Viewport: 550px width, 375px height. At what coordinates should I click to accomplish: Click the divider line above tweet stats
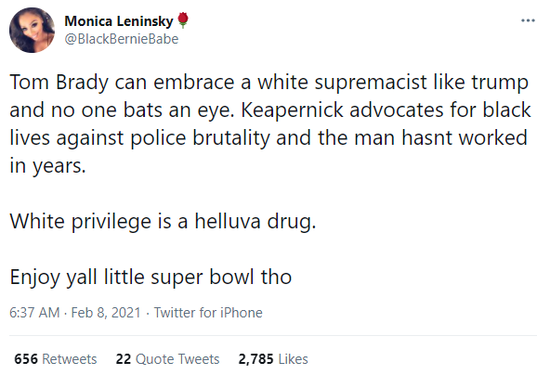point(273,335)
